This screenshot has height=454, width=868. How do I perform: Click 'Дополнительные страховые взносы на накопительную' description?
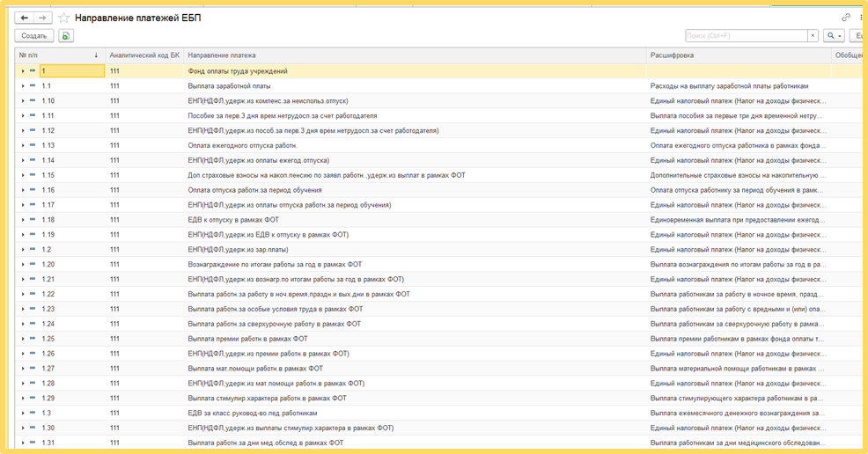[x=739, y=175]
